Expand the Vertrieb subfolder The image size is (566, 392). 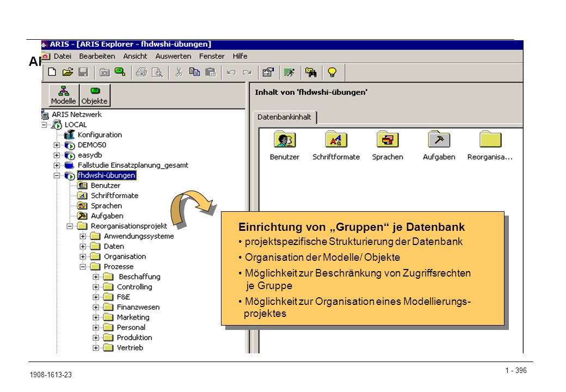96,348
